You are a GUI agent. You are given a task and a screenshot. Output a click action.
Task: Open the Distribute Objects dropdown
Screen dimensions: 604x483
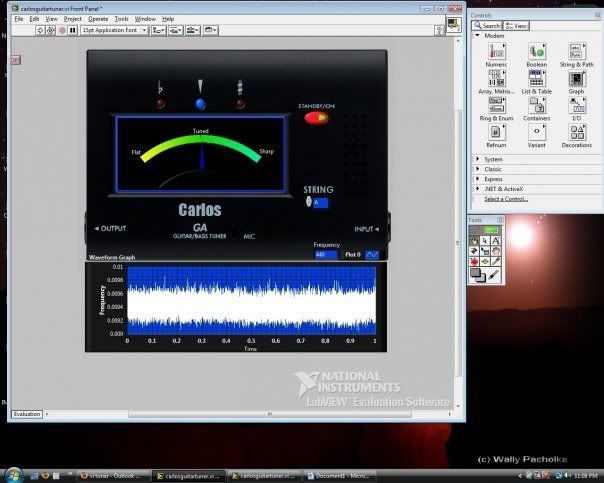pos(176,30)
